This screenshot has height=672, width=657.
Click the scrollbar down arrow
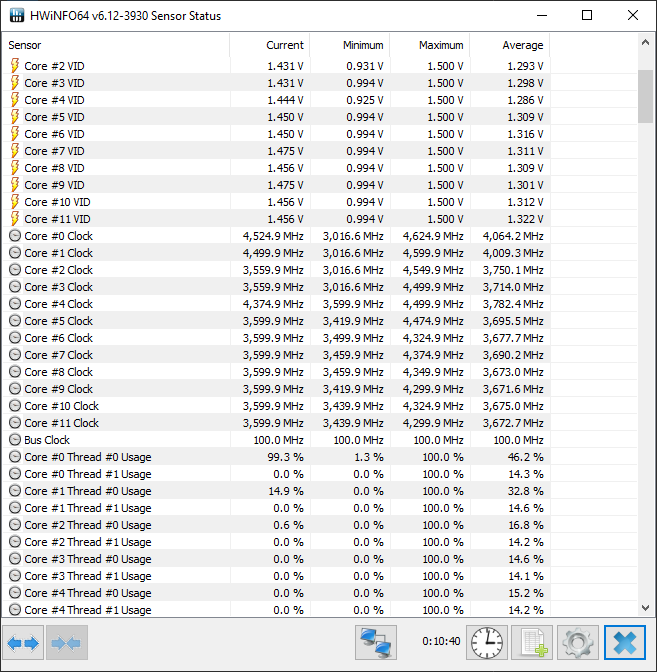pos(645,608)
